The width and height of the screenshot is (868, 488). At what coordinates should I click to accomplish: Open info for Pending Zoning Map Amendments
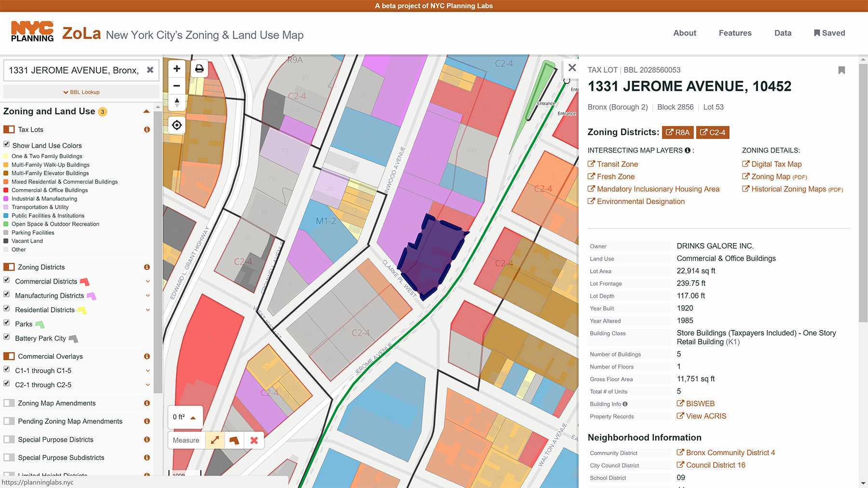pos(147,421)
